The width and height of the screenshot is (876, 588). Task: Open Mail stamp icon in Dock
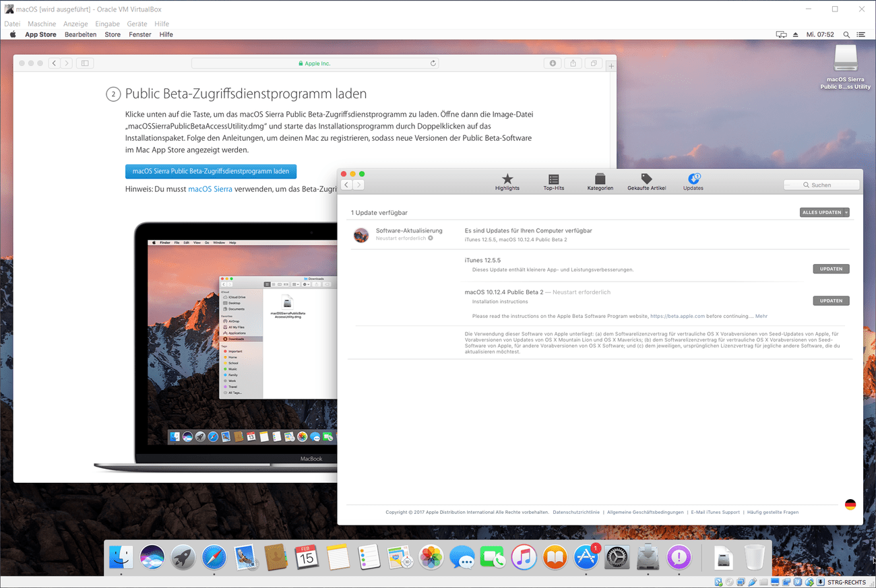246,557
